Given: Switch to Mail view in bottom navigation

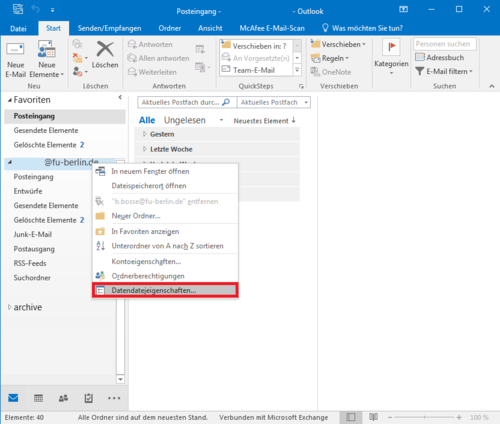Looking at the screenshot, I should pos(13,398).
